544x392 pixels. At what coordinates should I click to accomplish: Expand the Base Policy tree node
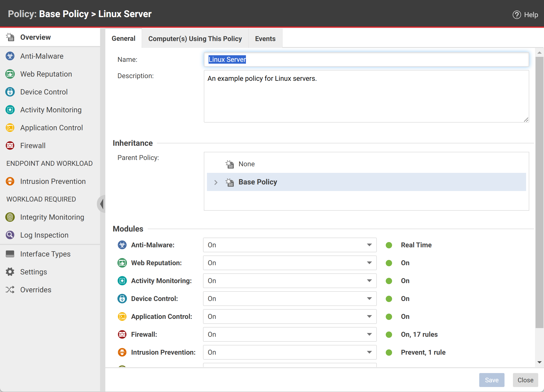pos(216,182)
